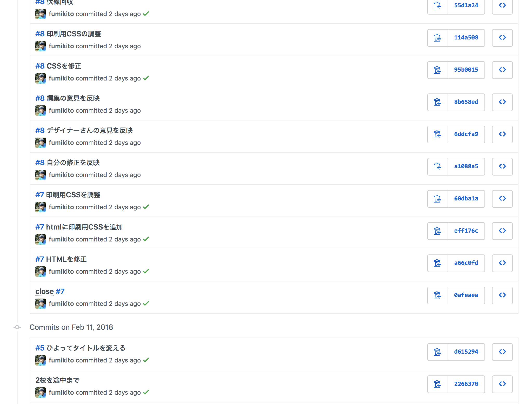View build status check on CSSを修正 commit
532x404 pixels.
[146, 78]
